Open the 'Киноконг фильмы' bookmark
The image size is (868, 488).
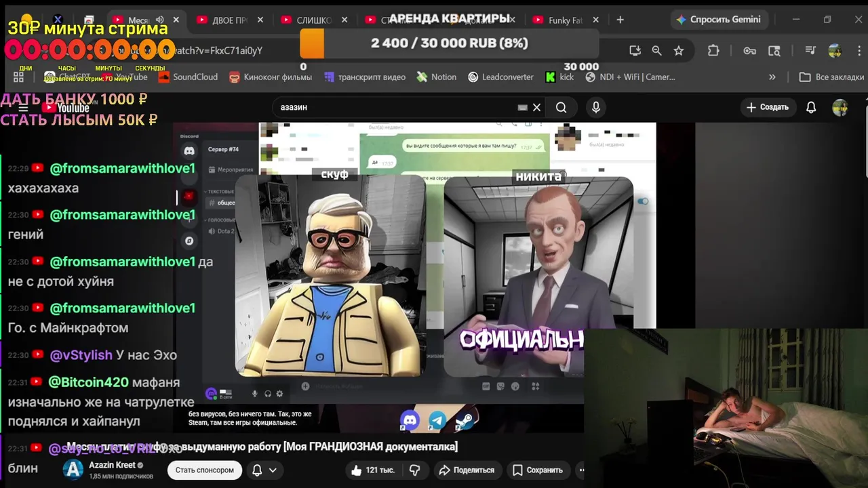click(271, 77)
